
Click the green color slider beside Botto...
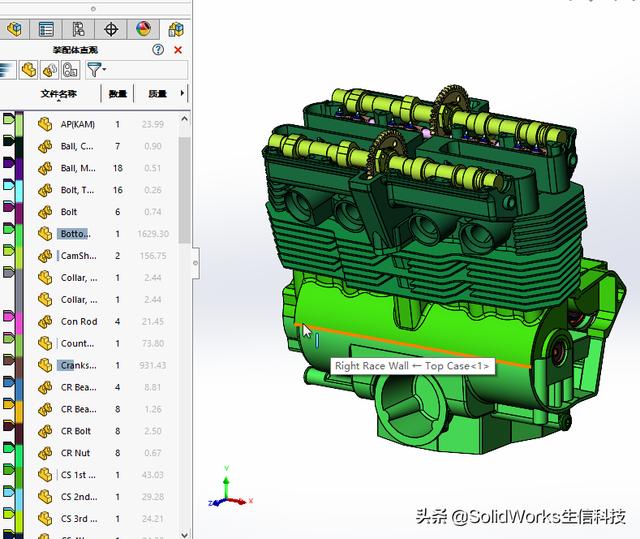click(9, 228)
